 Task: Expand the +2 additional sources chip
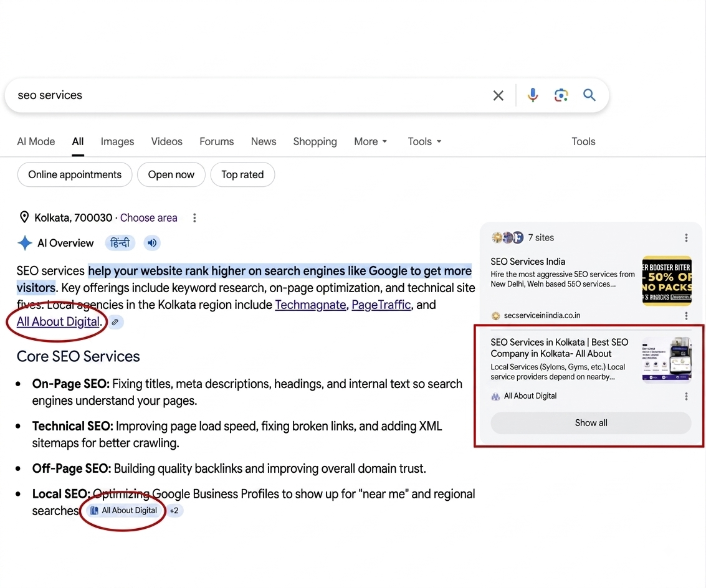tap(174, 511)
